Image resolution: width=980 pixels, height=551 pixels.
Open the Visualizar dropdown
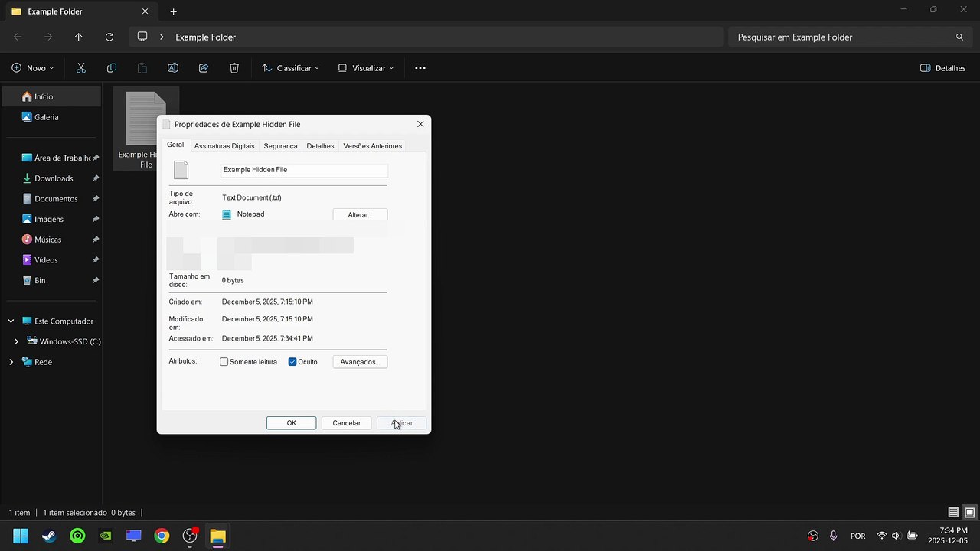point(366,68)
